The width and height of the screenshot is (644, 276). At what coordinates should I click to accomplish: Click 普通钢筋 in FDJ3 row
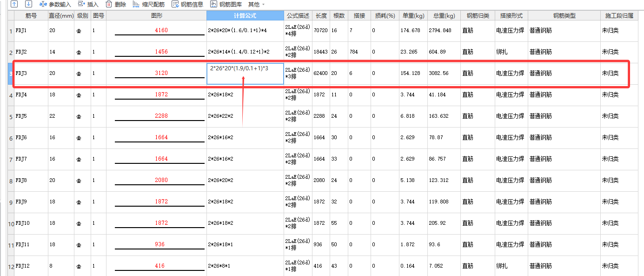[540, 74]
